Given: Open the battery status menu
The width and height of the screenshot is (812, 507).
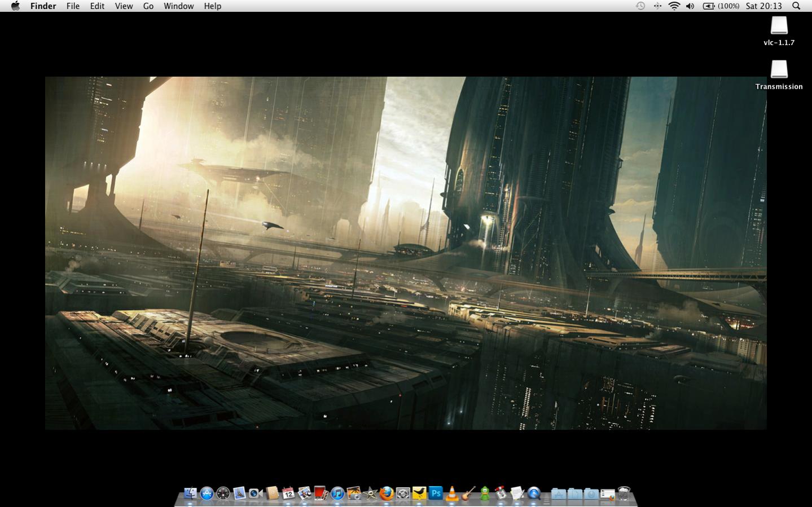Looking at the screenshot, I should point(721,6).
